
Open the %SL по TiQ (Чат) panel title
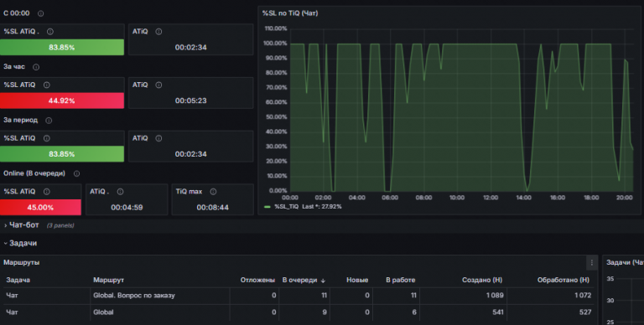tap(290, 13)
